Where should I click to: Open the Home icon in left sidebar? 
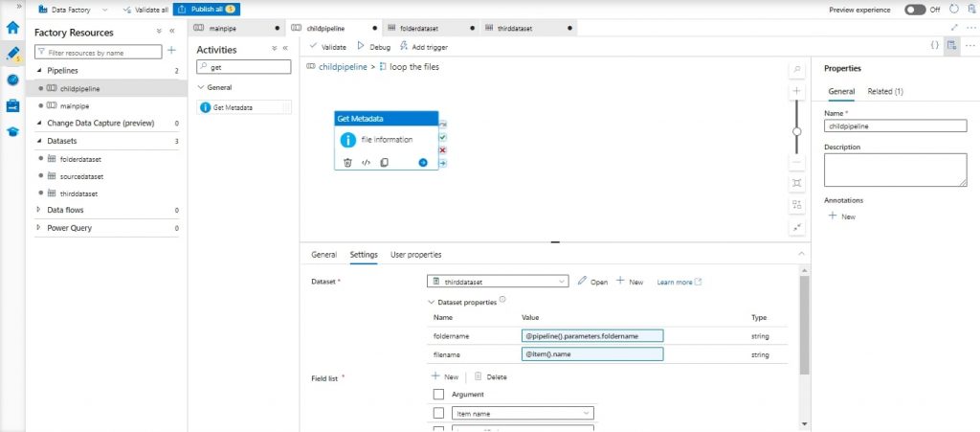13,27
